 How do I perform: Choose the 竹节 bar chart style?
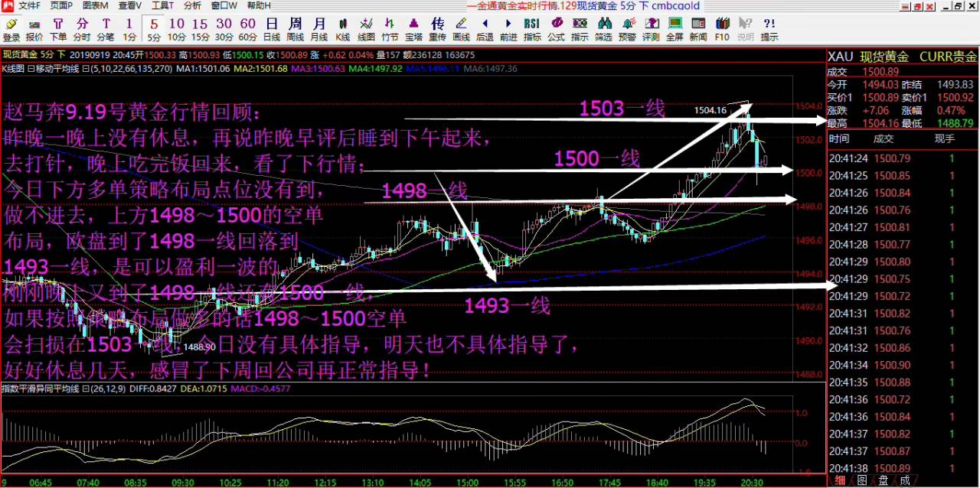click(390, 29)
